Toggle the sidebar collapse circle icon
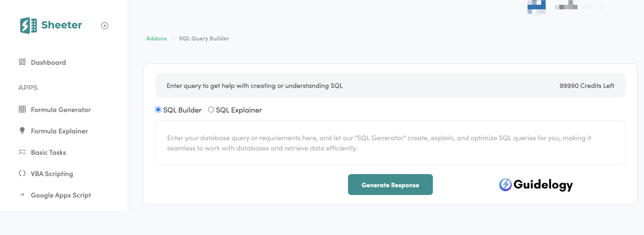The width and height of the screenshot is (644, 235). tap(104, 26)
